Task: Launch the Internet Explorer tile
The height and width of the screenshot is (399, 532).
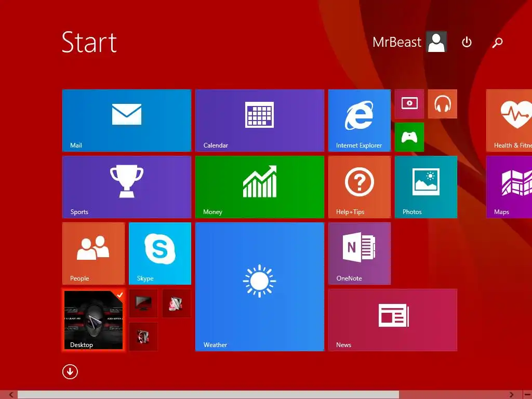Action: (x=360, y=121)
